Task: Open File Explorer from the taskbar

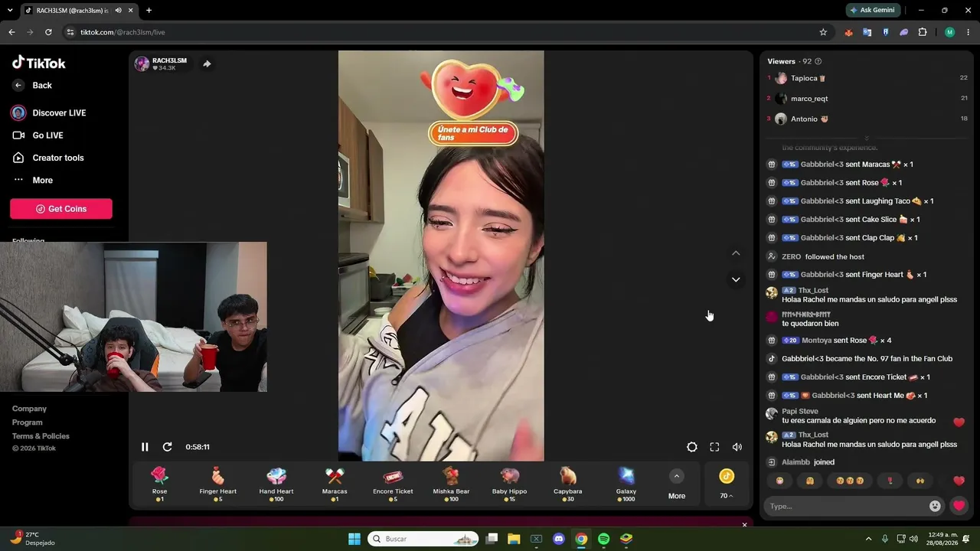Action: click(x=514, y=539)
